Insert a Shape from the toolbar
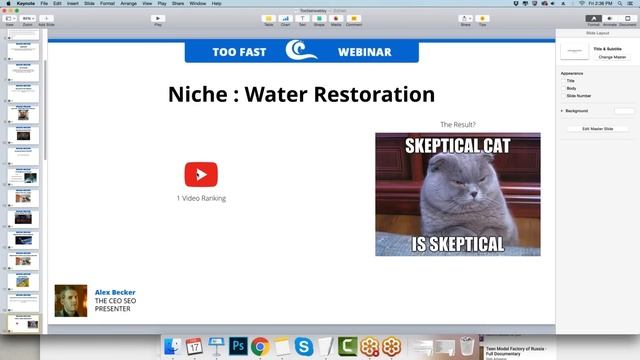The image size is (640, 360). pyautogui.click(x=319, y=18)
